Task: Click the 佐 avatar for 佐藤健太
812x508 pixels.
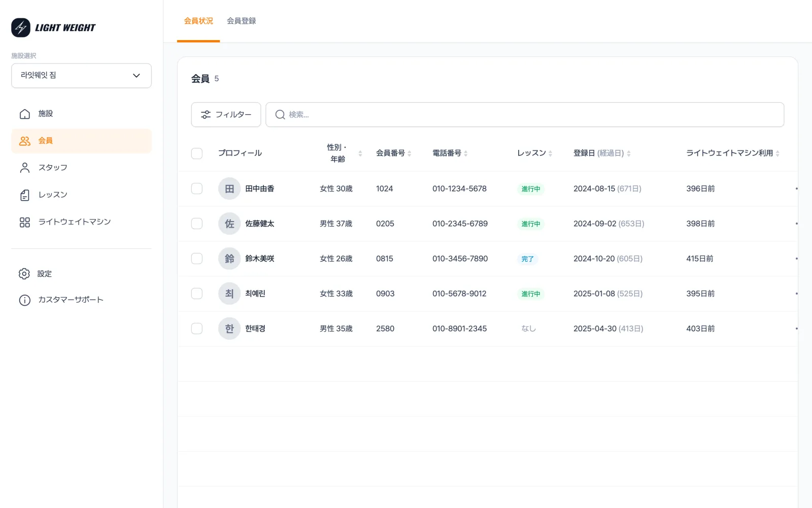Action: 229,224
